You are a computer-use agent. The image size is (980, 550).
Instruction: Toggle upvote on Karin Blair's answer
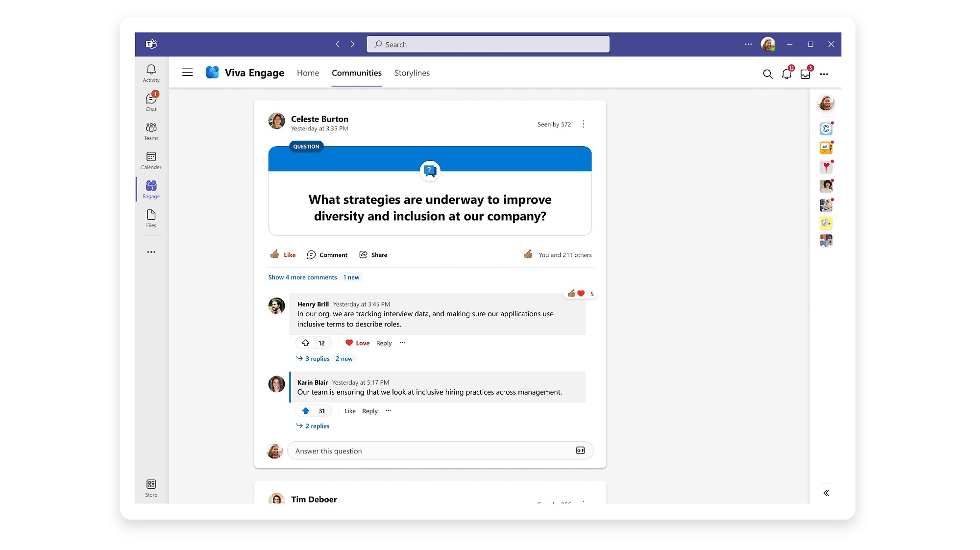tap(306, 411)
